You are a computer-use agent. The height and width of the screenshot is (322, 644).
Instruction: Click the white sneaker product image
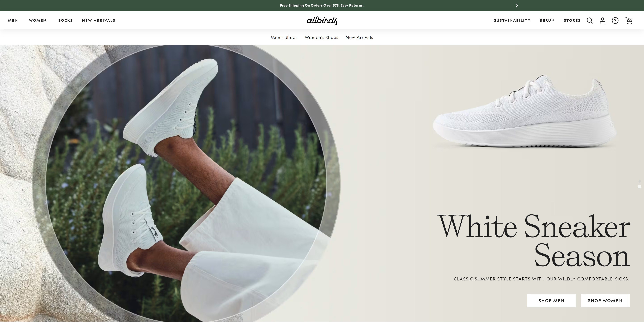coord(524,111)
